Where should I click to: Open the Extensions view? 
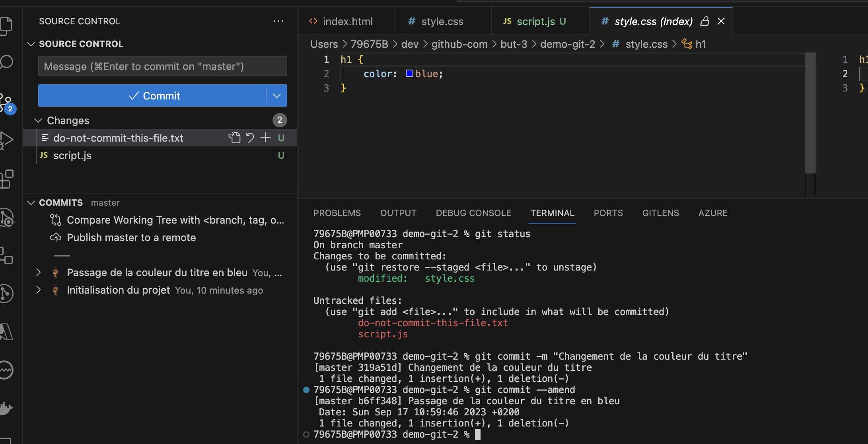click(6, 179)
